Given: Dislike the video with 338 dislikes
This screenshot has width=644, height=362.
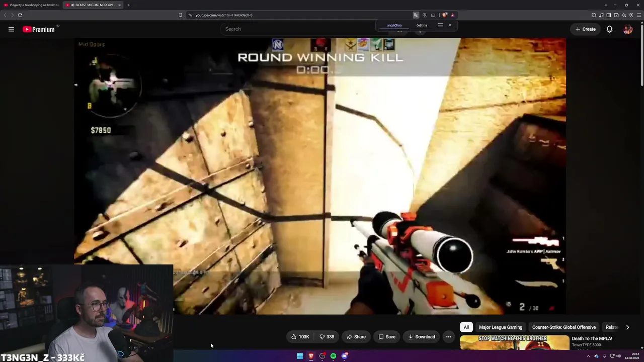Looking at the screenshot, I should tap(327, 337).
